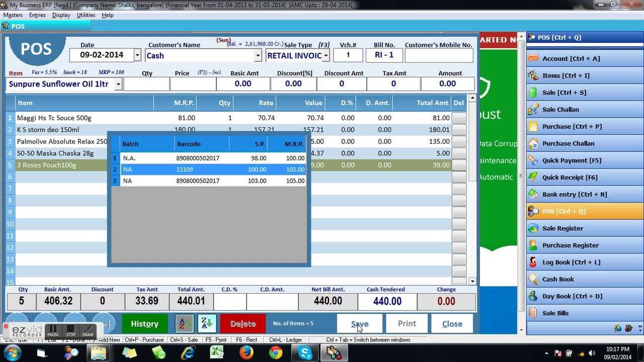The image size is (644, 362).
Task: Delete the 50-50 Maska Chaska 28g row
Action: click(459, 153)
